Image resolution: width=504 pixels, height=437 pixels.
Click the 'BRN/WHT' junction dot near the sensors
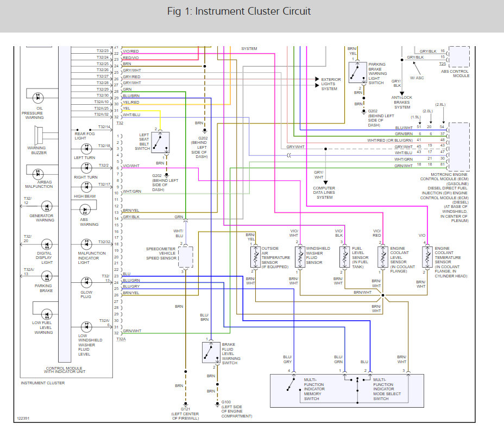point(383,295)
